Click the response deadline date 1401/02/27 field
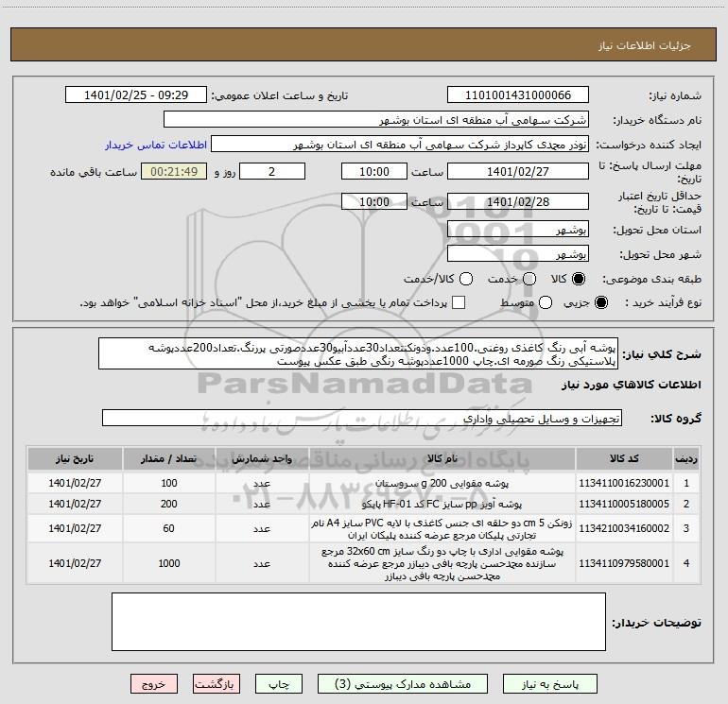Image resolution: width=728 pixels, height=704 pixels. pyautogui.click(x=518, y=171)
